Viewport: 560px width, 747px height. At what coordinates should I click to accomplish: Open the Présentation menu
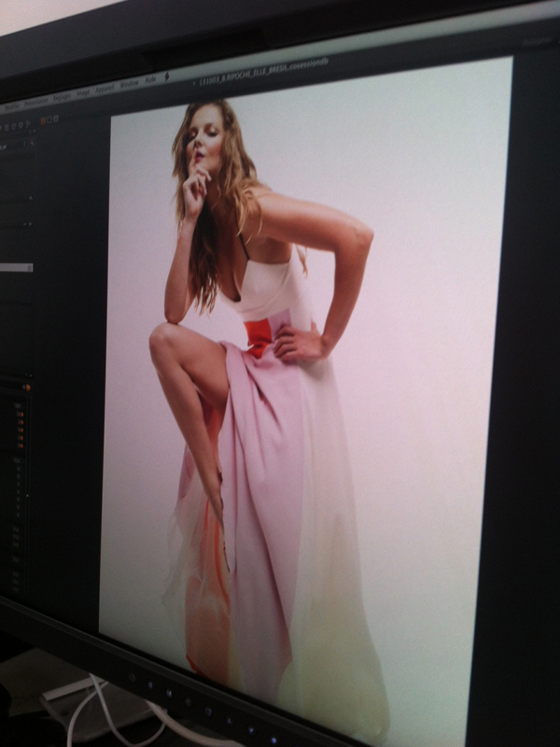click(36, 102)
